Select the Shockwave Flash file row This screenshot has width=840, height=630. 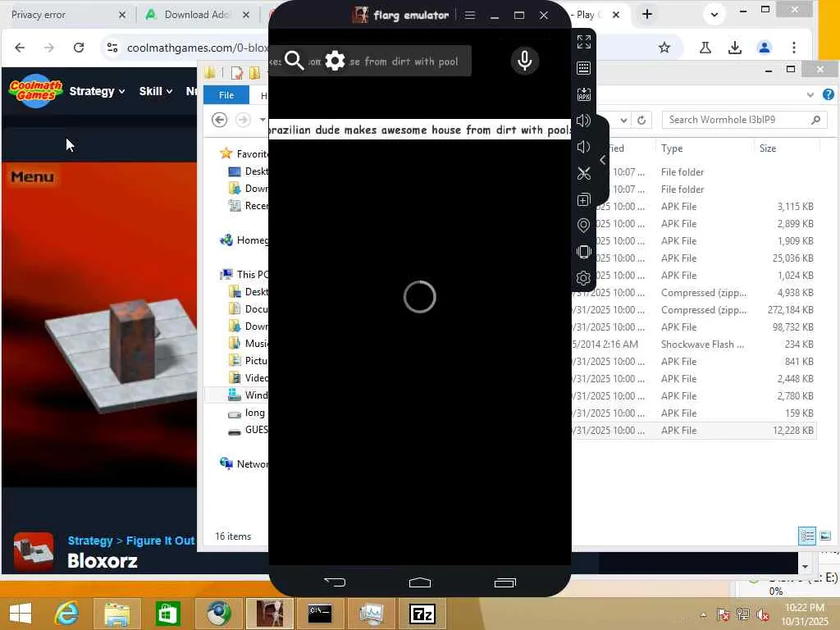tap(694, 345)
